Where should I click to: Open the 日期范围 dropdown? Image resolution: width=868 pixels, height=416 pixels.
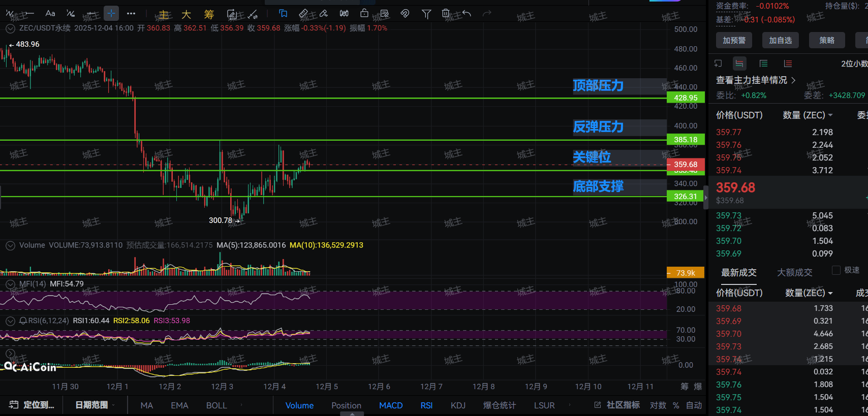click(95, 405)
